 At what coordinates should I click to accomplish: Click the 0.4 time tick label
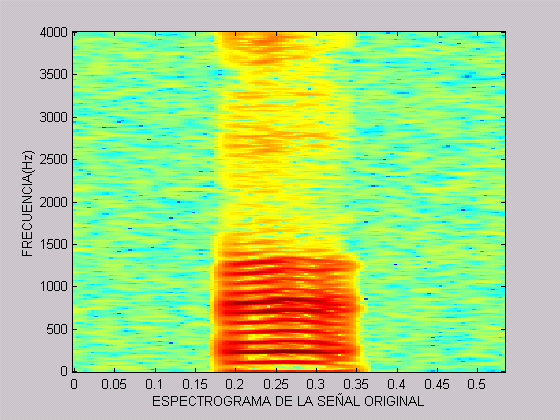[x=396, y=384]
